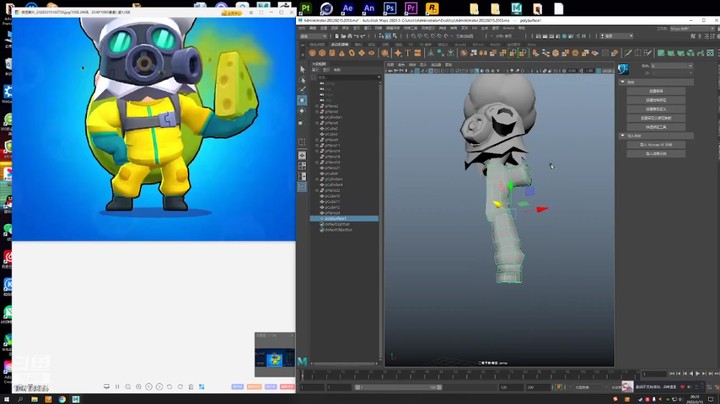Click pause button in image viewer toolbar

(117, 387)
